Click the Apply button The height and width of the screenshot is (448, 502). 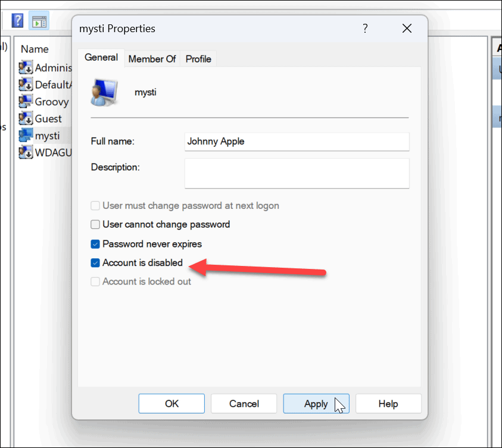tap(316, 403)
